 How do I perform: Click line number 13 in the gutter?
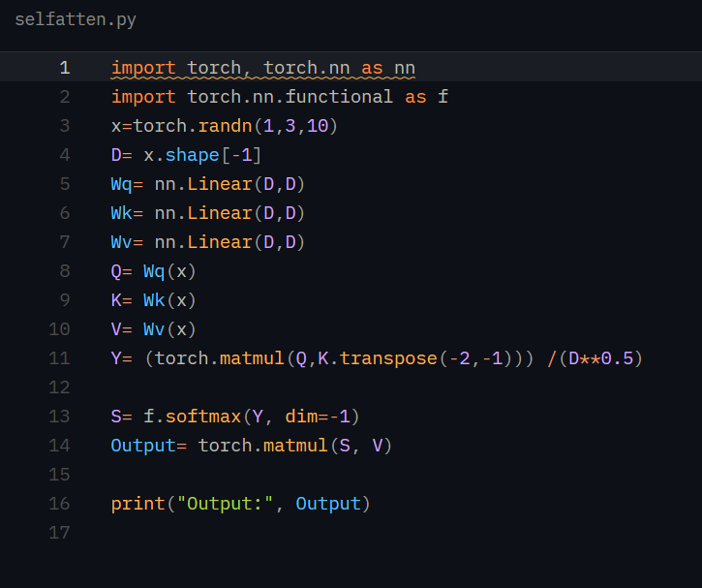(x=59, y=417)
